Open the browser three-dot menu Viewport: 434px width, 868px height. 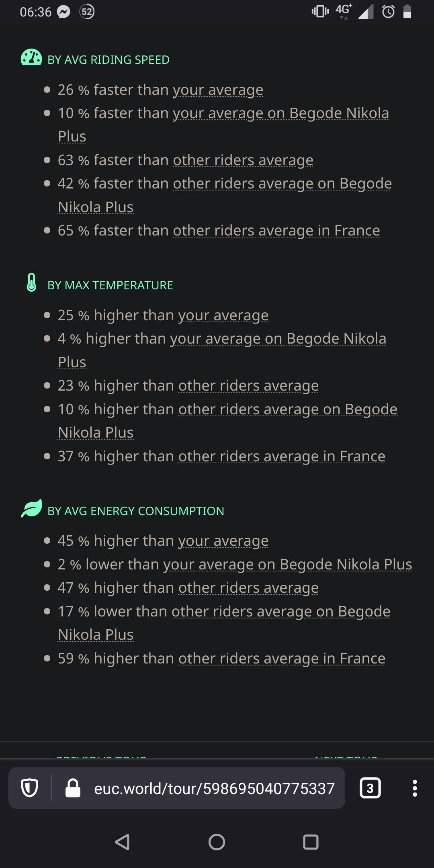pos(415,788)
